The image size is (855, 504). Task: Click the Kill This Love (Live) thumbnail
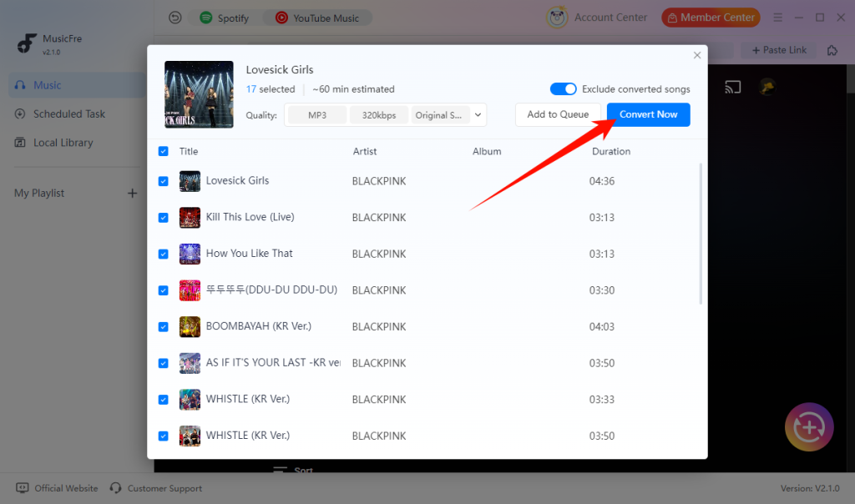190,218
